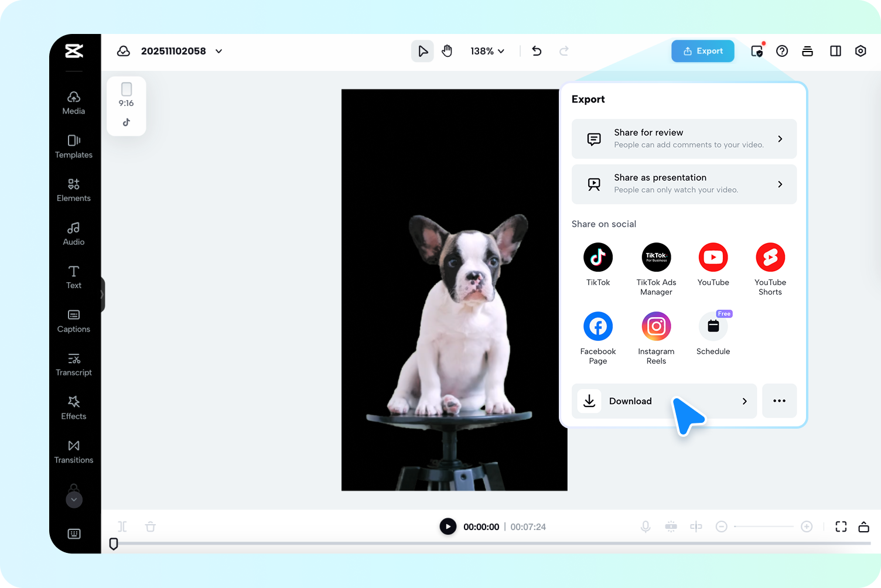Viewport: 881px width, 588px height.
Task: Select Templates from the left sidebar
Action: coord(73,146)
